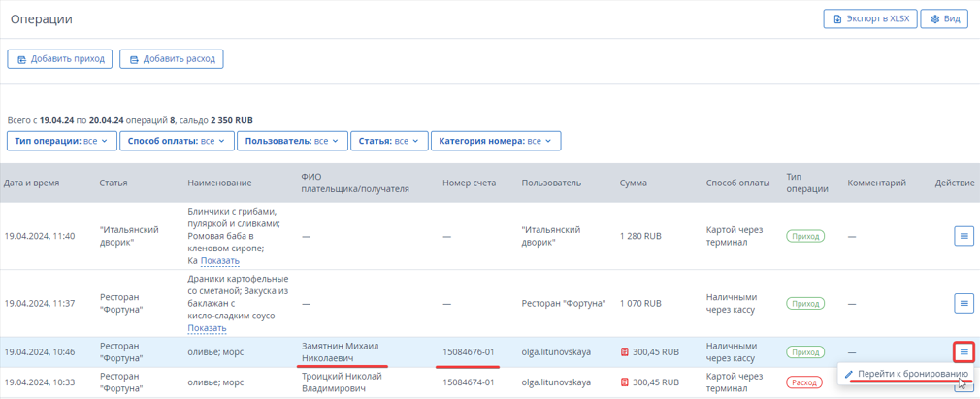
Task: Open action menu for 11:37 operation row
Action: [x=964, y=303]
